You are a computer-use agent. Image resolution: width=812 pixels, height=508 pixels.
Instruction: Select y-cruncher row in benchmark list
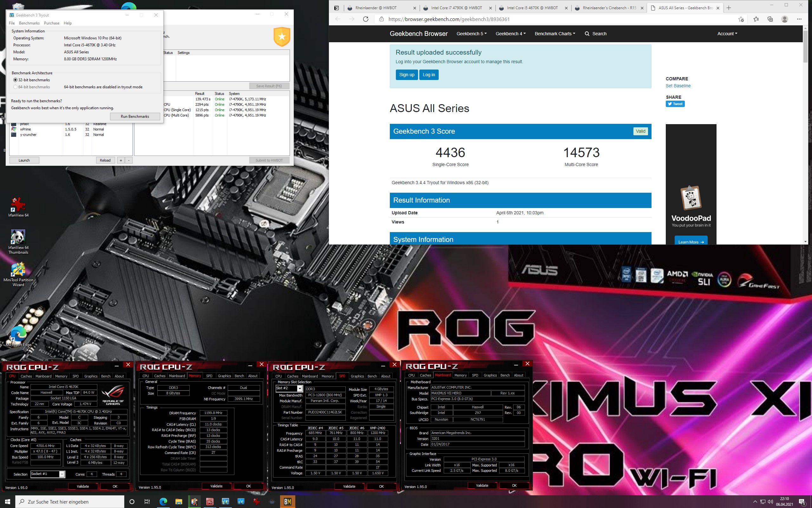[x=70, y=135]
